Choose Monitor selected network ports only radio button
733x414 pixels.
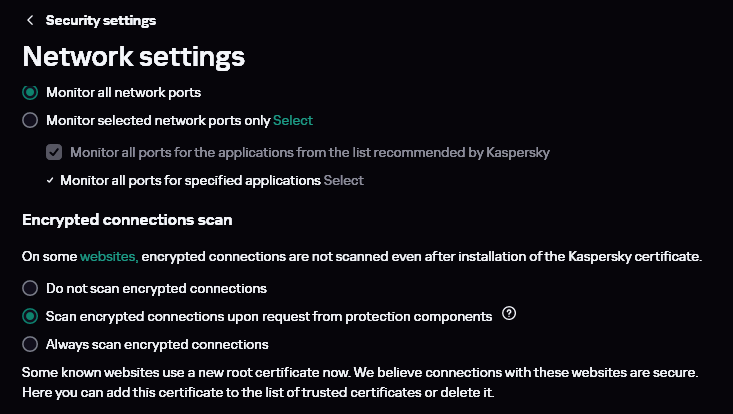tap(30, 121)
